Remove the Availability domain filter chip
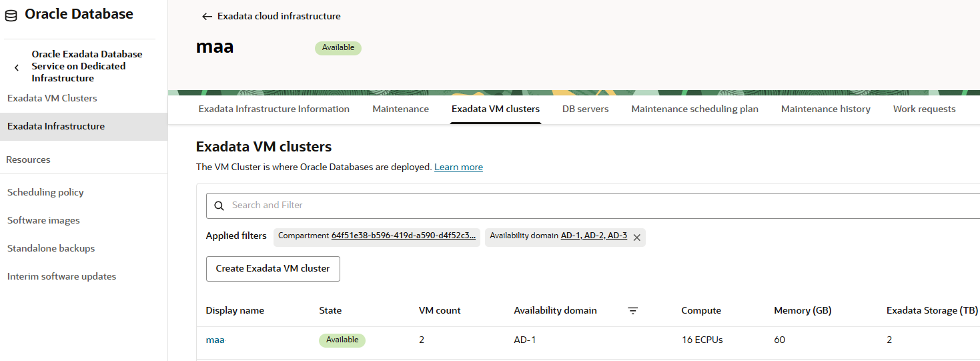The width and height of the screenshot is (980, 361). click(636, 237)
